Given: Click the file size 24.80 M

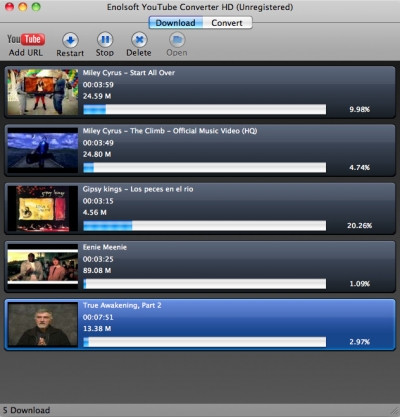Looking at the screenshot, I should tap(97, 154).
